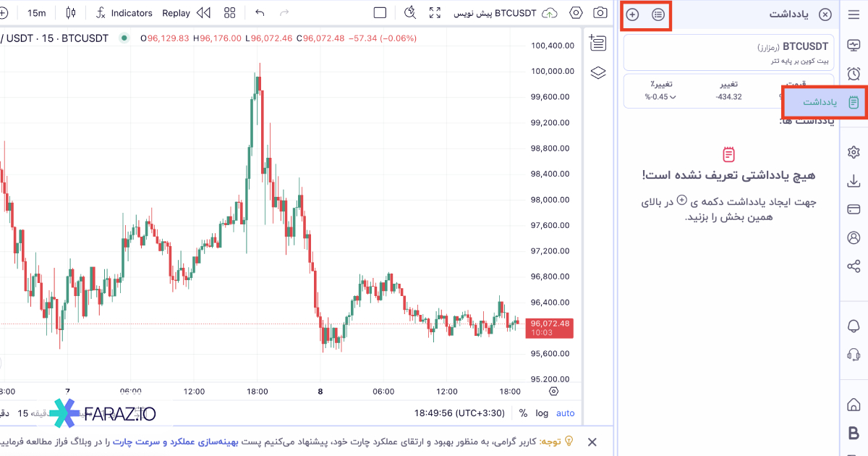Open the 15m timeframe dropdown
The height and width of the screenshot is (456, 868).
click(36, 12)
